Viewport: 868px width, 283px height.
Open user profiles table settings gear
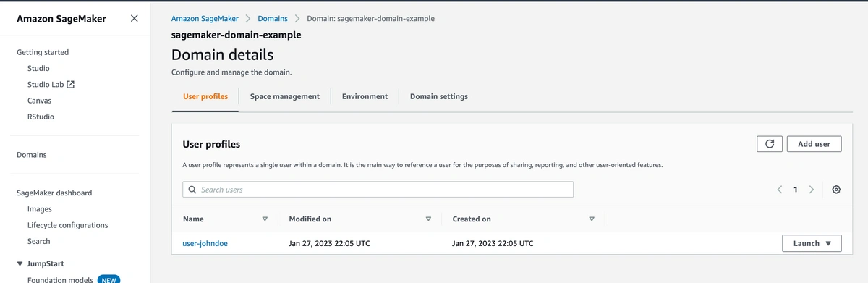836,190
